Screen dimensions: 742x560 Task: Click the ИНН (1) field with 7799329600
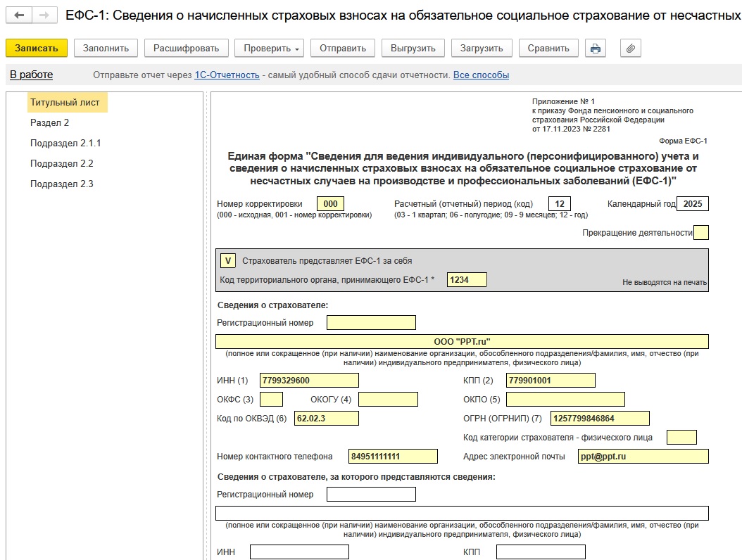(309, 381)
